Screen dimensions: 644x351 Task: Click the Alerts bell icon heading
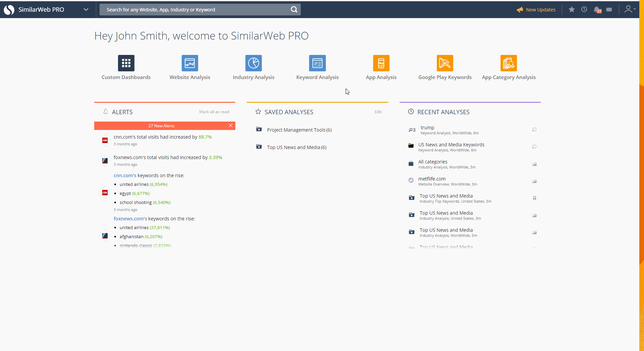106,112
